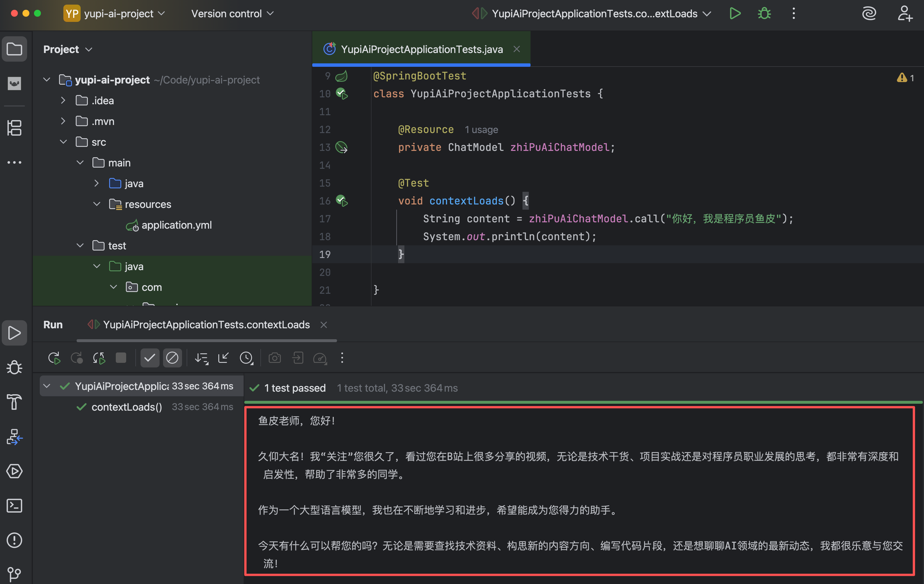Image resolution: width=924 pixels, height=584 pixels.
Task: Click the Rerun test icon
Action: (54, 358)
